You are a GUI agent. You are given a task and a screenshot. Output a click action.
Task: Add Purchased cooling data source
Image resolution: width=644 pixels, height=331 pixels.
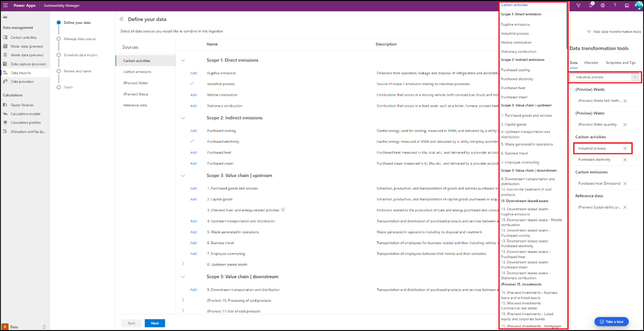pyautogui.click(x=193, y=131)
